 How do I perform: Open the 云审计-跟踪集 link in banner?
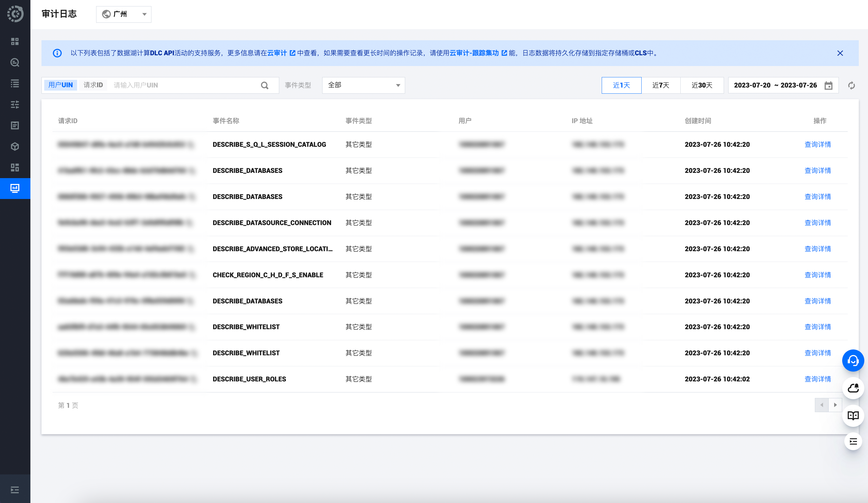(x=474, y=53)
